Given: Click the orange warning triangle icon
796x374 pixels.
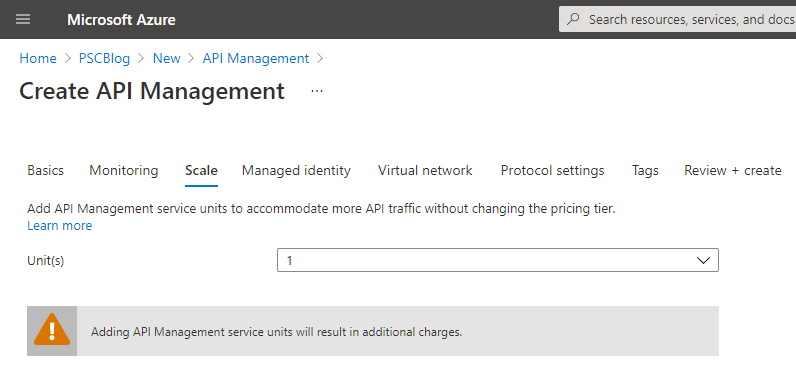Looking at the screenshot, I should click(x=52, y=330).
